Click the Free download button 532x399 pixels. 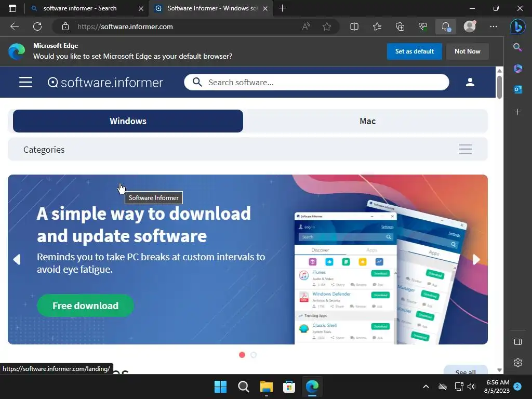(x=86, y=305)
